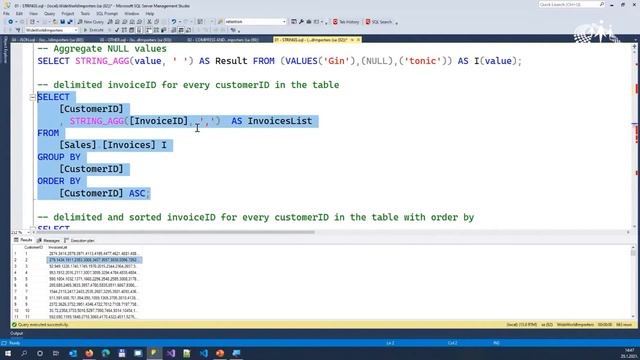Click the Cut scissors icon
The height and width of the screenshot is (360, 640).
point(149,22)
